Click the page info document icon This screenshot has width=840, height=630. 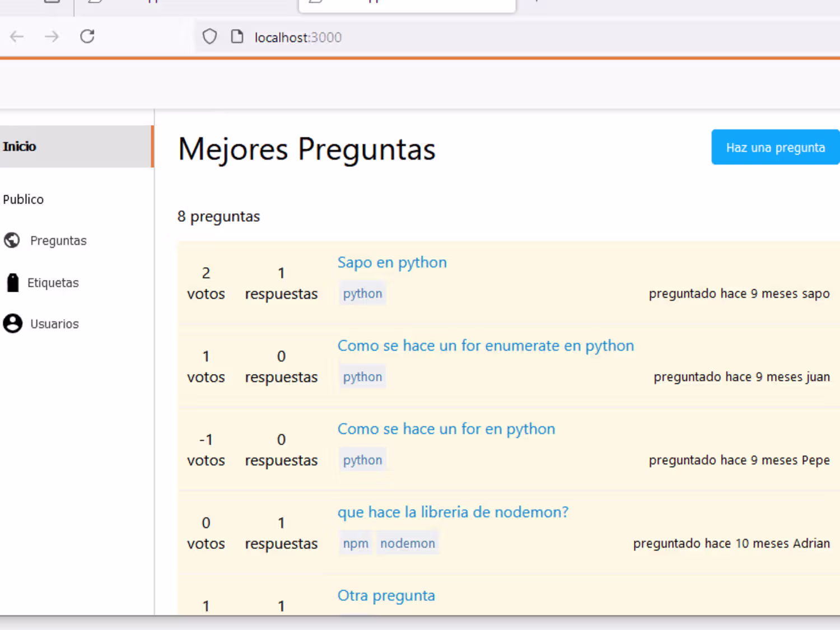[x=237, y=37]
